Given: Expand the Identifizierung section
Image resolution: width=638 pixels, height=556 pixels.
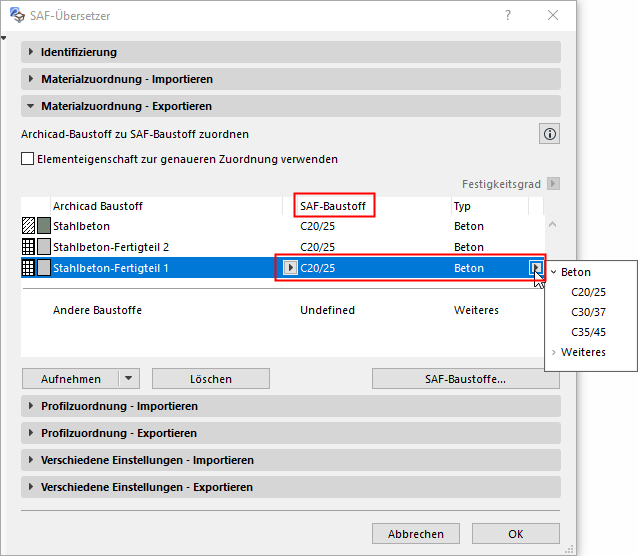Looking at the screenshot, I should tap(291, 52).
